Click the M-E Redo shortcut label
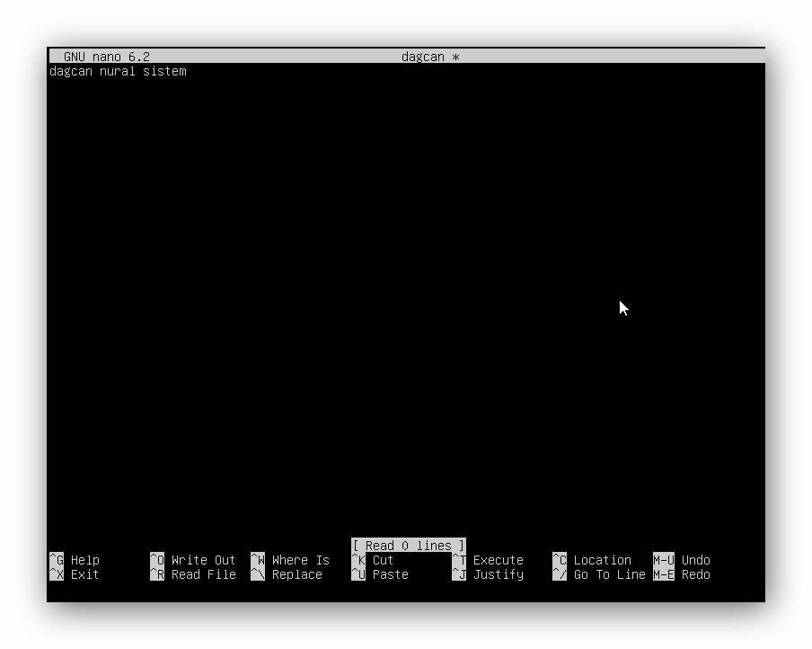The height and width of the screenshot is (649, 812). tap(682, 574)
